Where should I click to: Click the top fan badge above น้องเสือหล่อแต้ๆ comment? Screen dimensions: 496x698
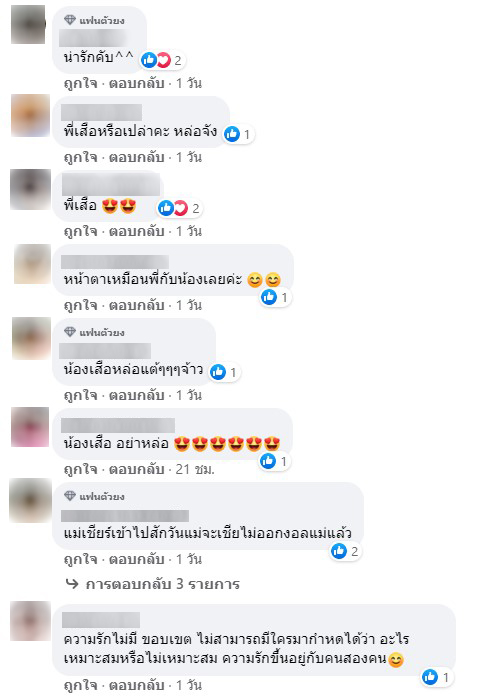pyautogui.click(x=94, y=332)
